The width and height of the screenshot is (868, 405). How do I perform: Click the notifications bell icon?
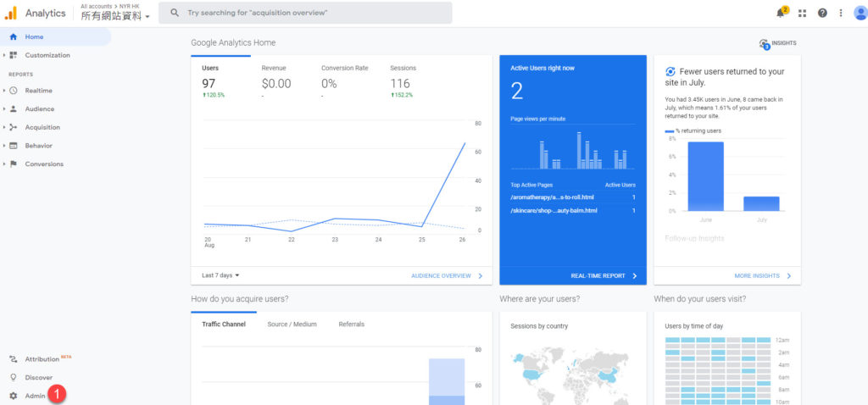click(x=781, y=13)
